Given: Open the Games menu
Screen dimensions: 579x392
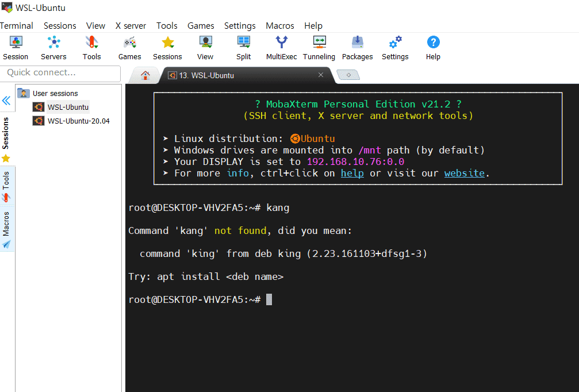Looking at the screenshot, I should 201,25.
